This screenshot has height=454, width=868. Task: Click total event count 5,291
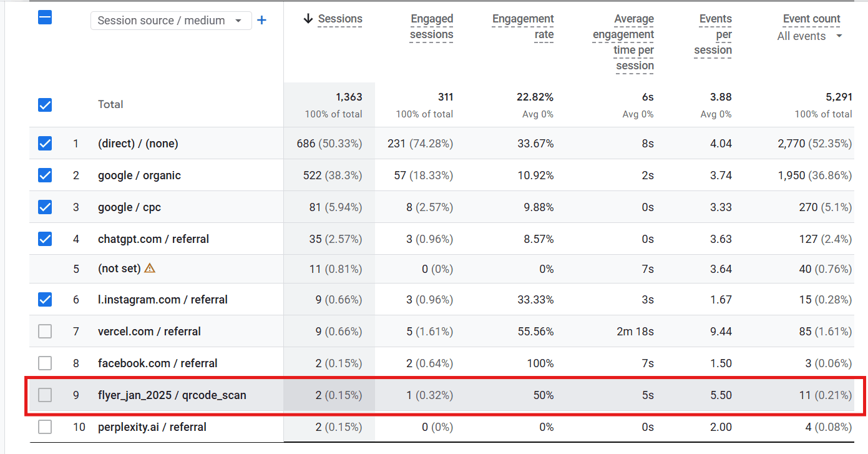click(x=839, y=97)
